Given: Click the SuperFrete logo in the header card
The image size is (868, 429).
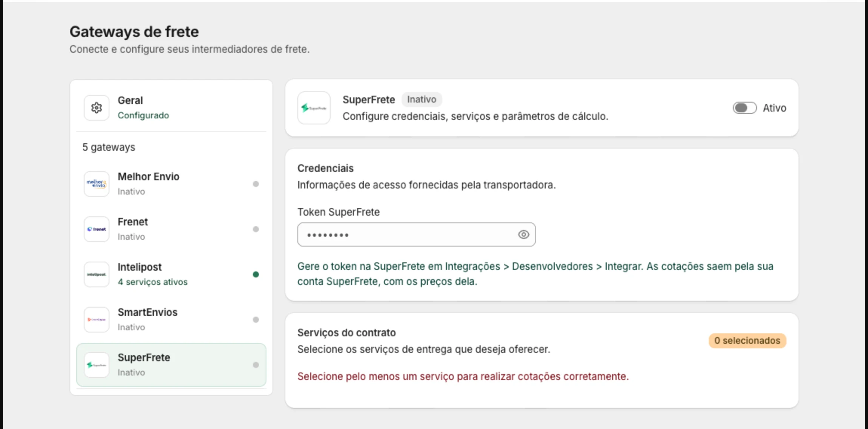Looking at the screenshot, I should pos(314,108).
